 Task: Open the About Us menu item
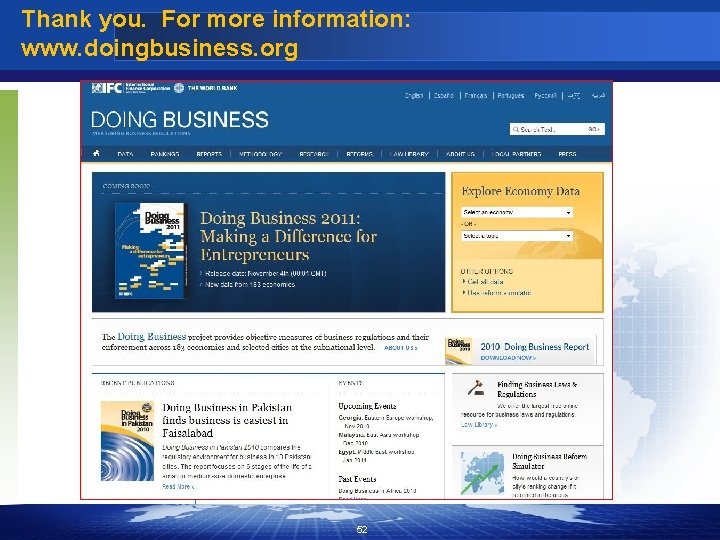(460, 154)
